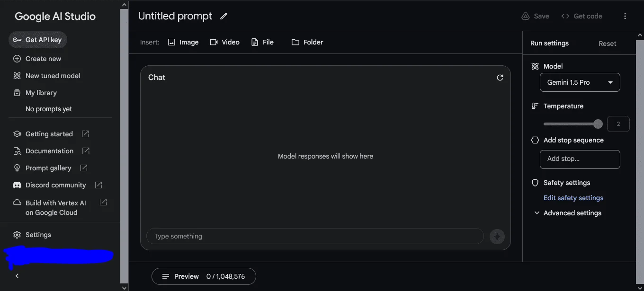Click Reset in Run settings

[608, 44]
